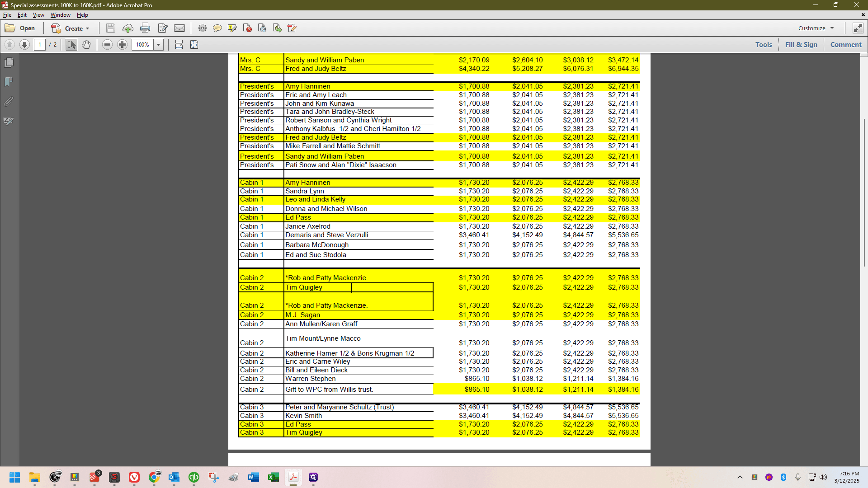The width and height of the screenshot is (868, 488).
Task: Toggle read mode expand icon
Action: (858, 28)
